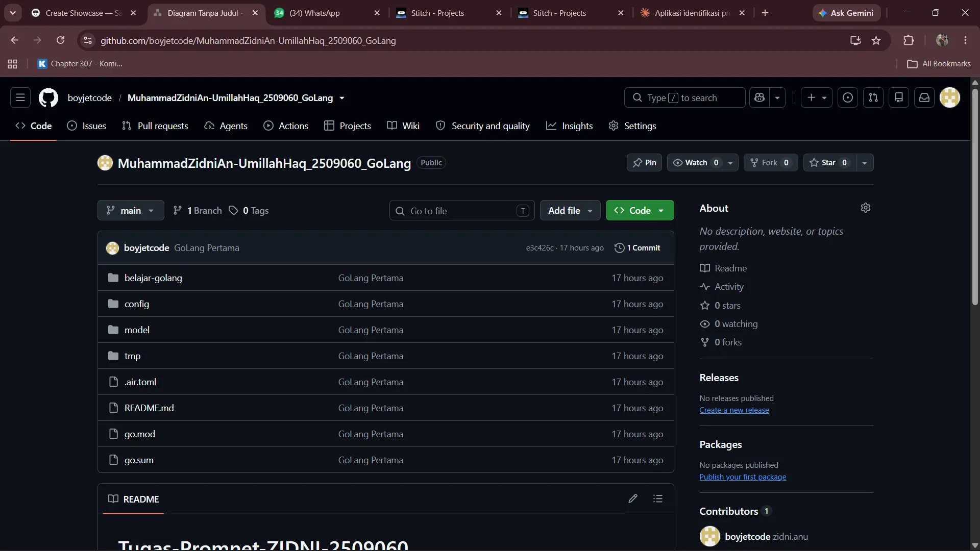Image resolution: width=980 pixels, height=551 pixels.
Task: Switch to the WhatsApp browser tab
Action: [x=327, y=13]
